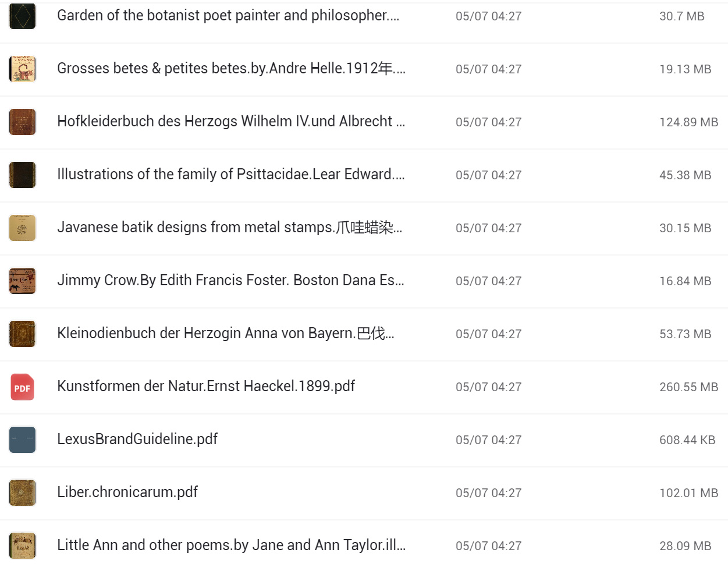Click the Liber.chronicarum.pdf cover thumbnail
The image size is (728, 567).
pyautogui.click(x=22, y=493)
